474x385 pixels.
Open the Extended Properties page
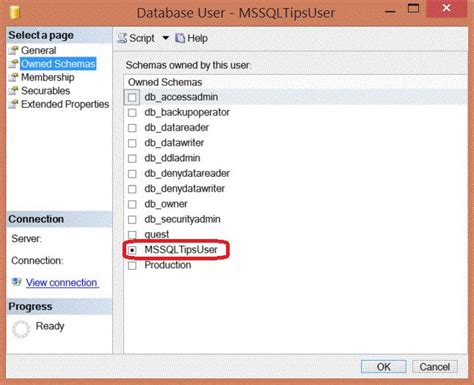(x=65, y=104)
